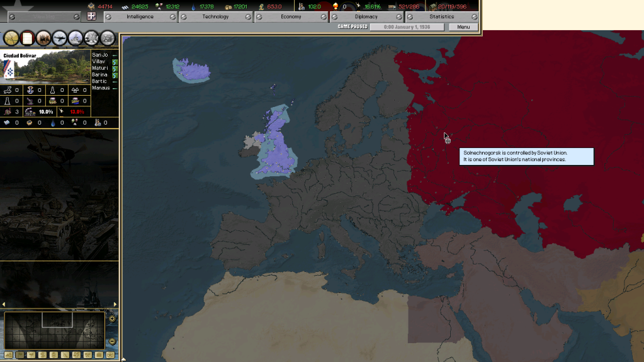This screenshot has width=644, height=362.
Task: Switch to third map mode button
Action: point(31,355)
